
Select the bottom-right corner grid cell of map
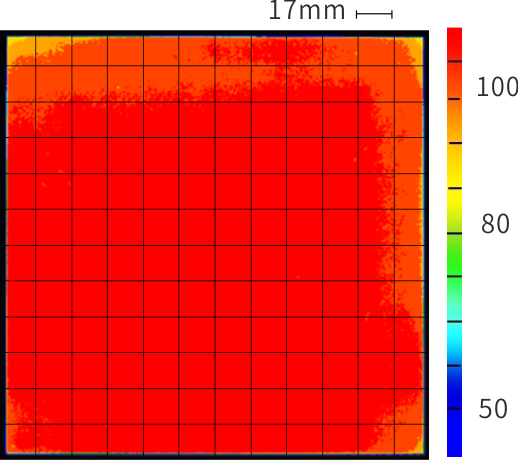(409, 439)
